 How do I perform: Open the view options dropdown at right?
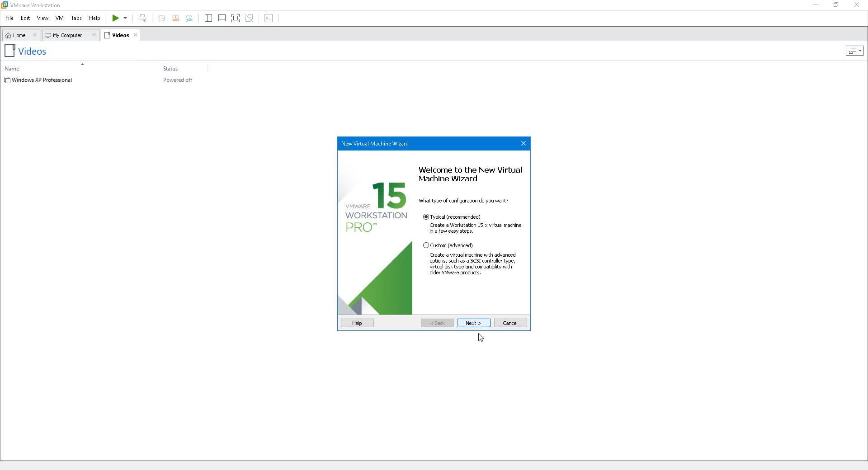854,51
